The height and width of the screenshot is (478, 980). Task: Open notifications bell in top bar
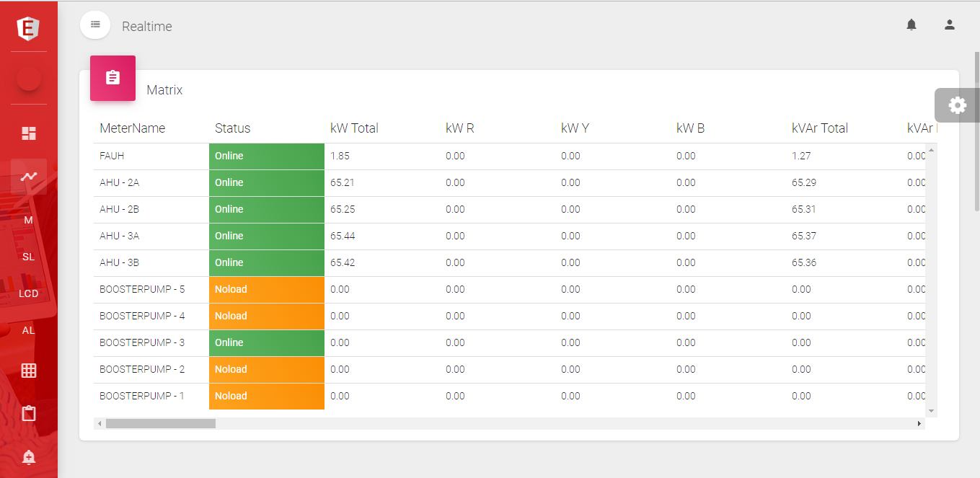tap(911, 25)
